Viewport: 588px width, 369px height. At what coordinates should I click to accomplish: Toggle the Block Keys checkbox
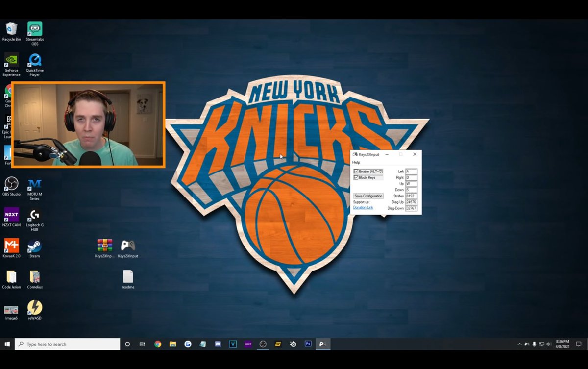356,177
